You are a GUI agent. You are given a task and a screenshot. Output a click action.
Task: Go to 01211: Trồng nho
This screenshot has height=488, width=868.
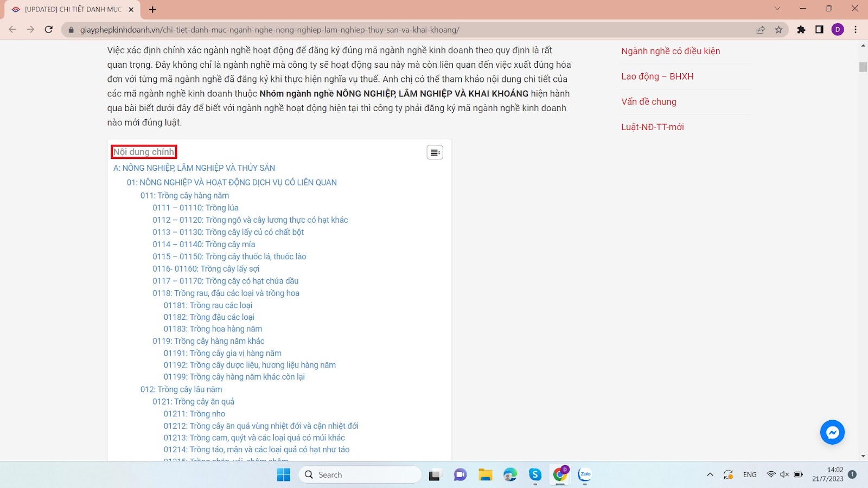pyautogui.click(x=194, y=414)
